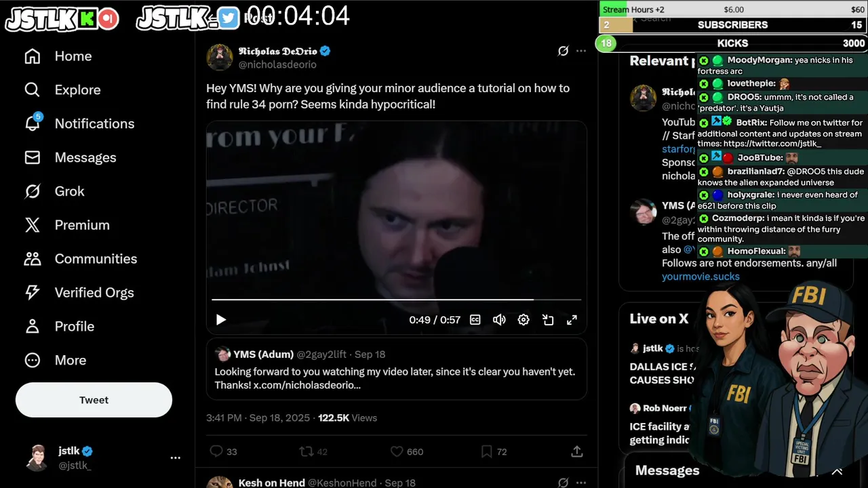Viewport: 868px width, 488px height.
Task: Like the post with 660 likes
Action: [407, 451]
